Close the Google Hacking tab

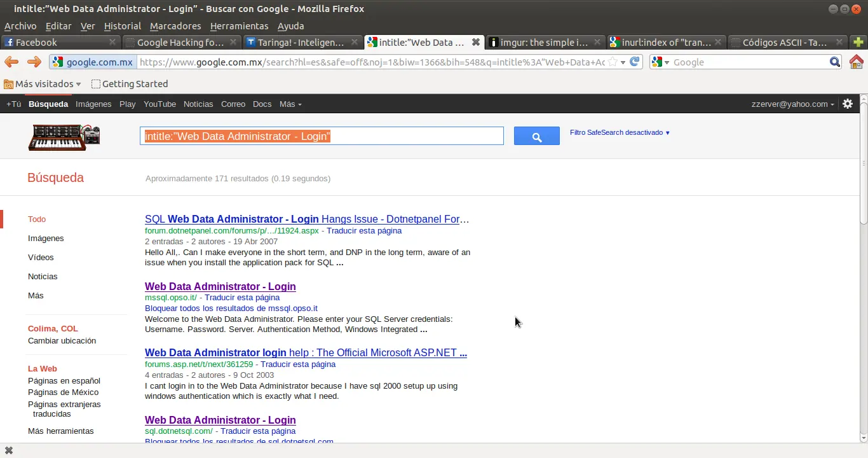coord(233,42)
